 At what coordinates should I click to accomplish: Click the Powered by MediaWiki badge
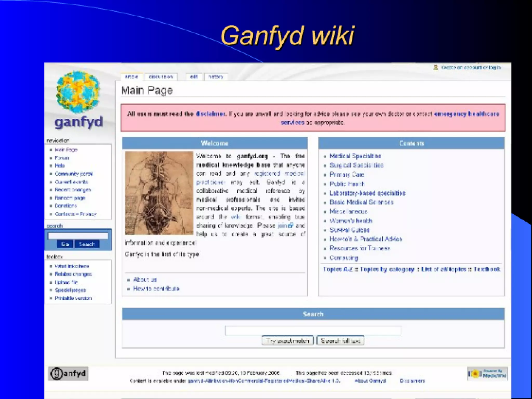(x=487, y=374)
